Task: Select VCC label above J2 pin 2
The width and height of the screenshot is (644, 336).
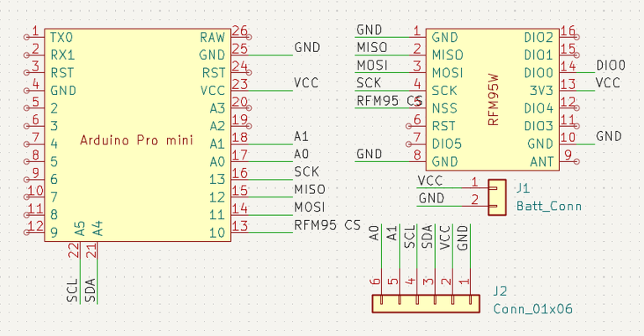Action: 445,238
